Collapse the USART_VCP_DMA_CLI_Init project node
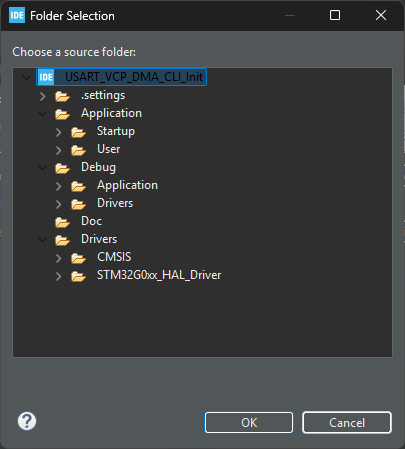This screenshot has height=449, width=405. click(26, 78)
